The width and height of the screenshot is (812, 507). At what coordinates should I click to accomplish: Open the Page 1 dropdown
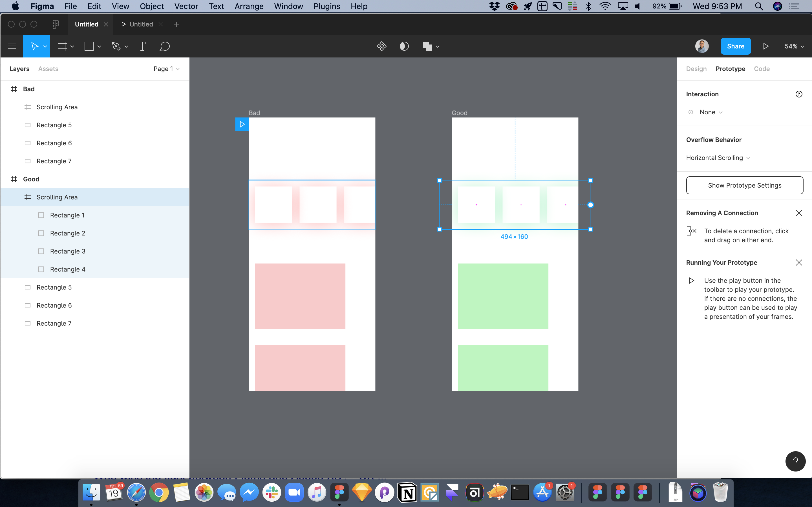click(166, 69)
